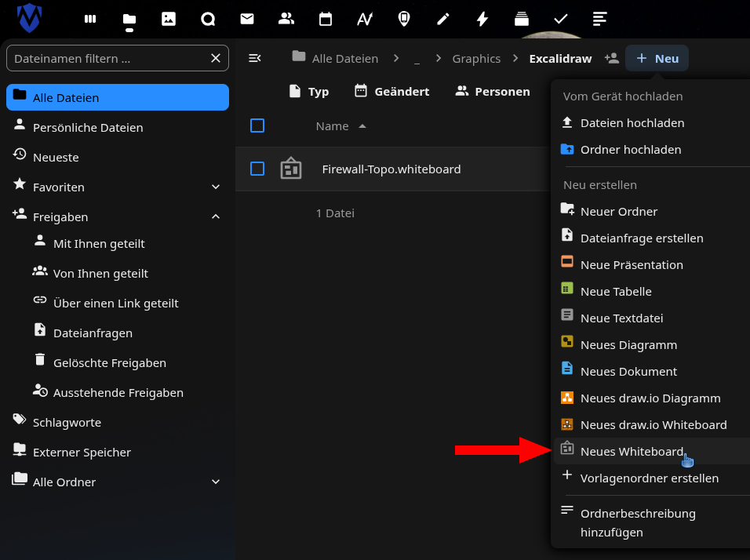Open the text lines app icon in top bar
750x560 pixels.
coord(600,19)
